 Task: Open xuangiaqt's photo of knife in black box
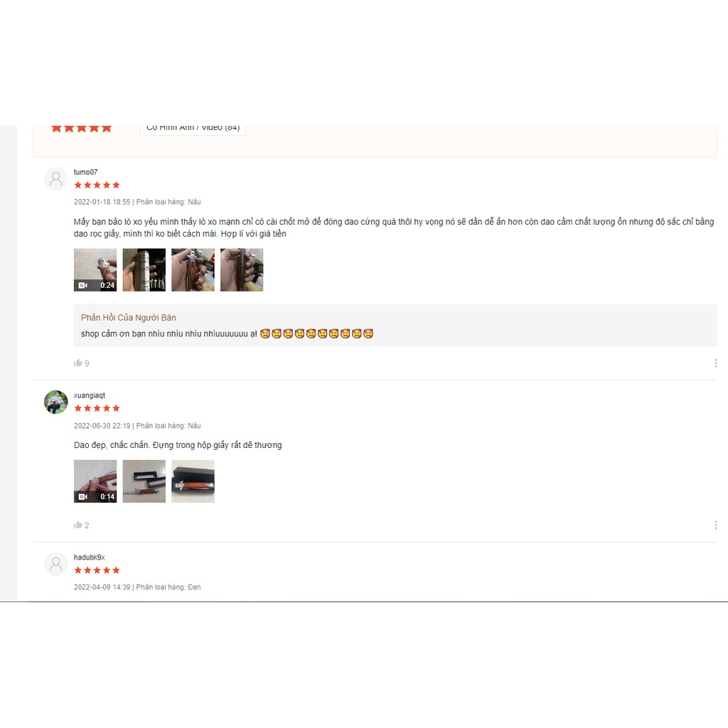coord(193,481)
